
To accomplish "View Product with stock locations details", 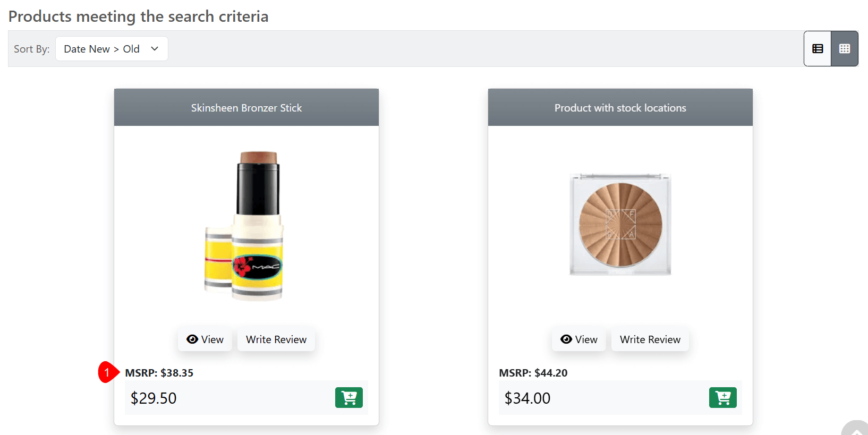I will 579,339.
